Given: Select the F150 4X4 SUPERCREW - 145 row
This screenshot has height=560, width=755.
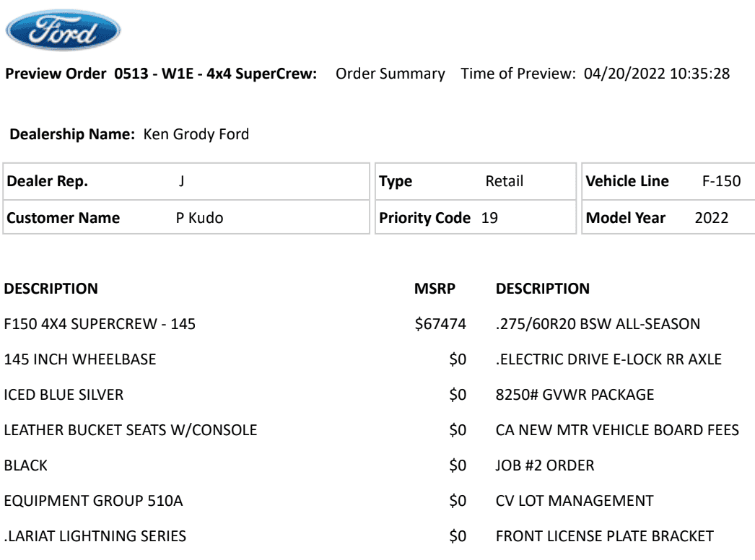Looking at the screenshot, I should (x=99, y=324).
